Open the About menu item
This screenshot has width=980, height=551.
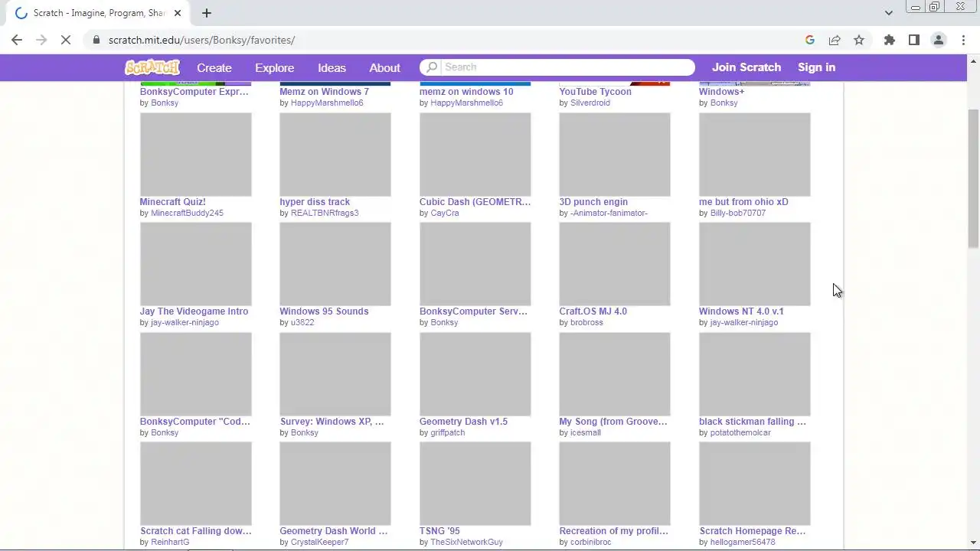coord(384,67)
